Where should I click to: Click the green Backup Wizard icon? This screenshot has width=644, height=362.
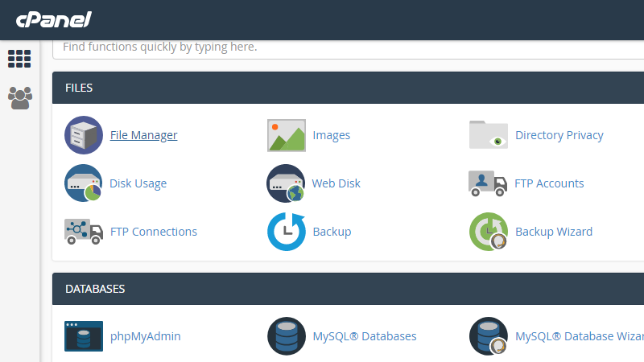click(489, 232)
